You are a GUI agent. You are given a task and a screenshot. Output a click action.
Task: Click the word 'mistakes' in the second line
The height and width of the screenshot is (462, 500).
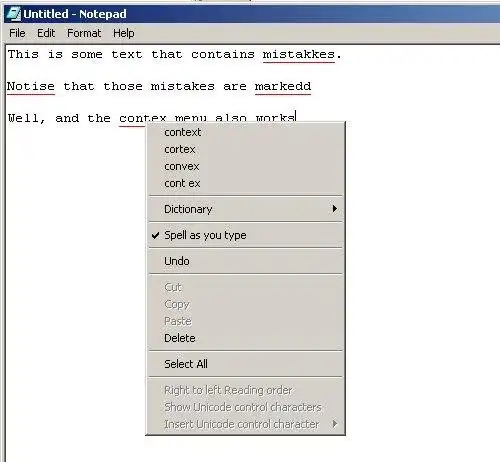click(x=183, y=86)
